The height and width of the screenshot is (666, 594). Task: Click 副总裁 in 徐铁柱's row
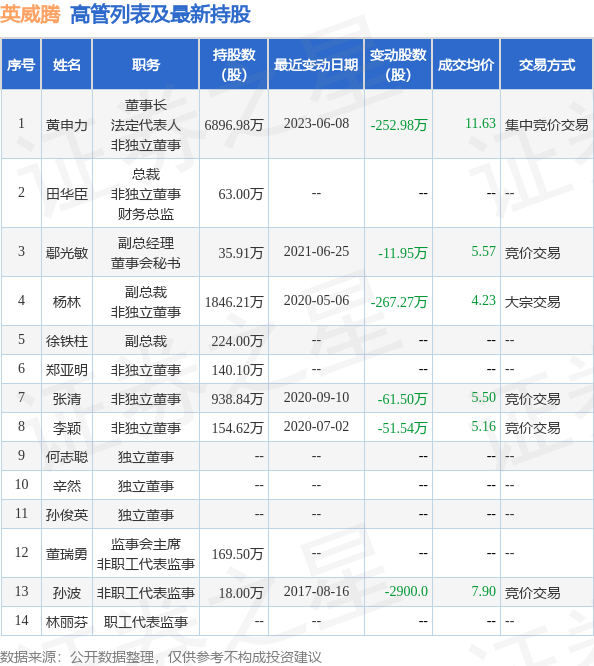point(146,341)
